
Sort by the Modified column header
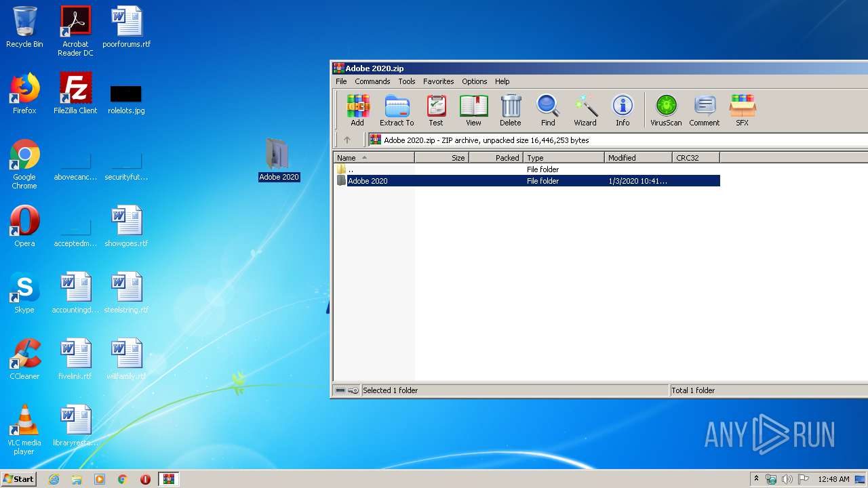click(x=638, y=158)
